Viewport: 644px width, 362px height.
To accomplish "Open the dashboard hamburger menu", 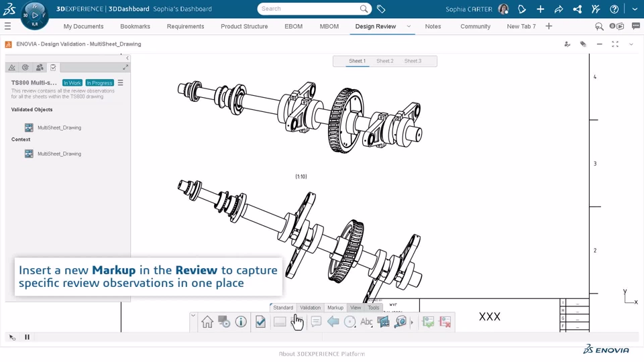I will pos(7,26).
